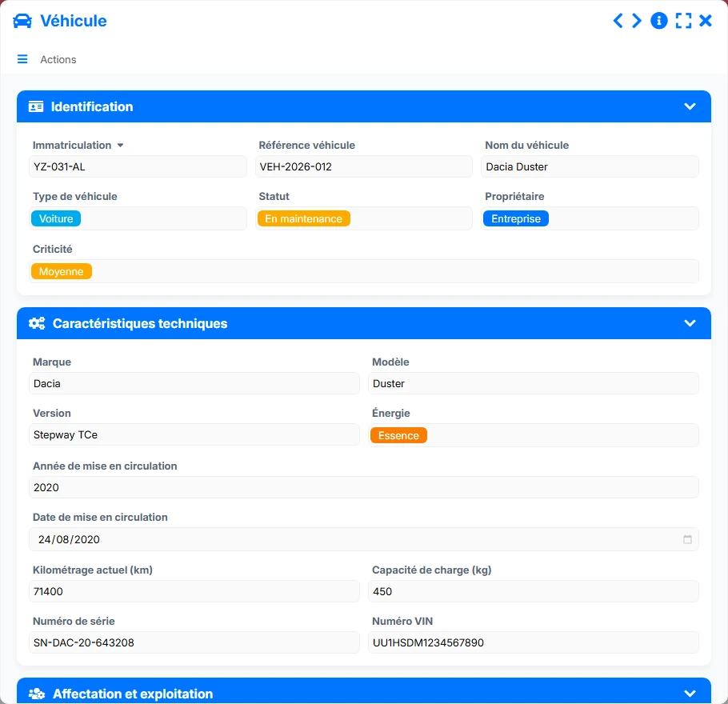Click the Statut field label
Image resolution: width=728 pixels, height=704 pixels.
[x=274, y=197]
